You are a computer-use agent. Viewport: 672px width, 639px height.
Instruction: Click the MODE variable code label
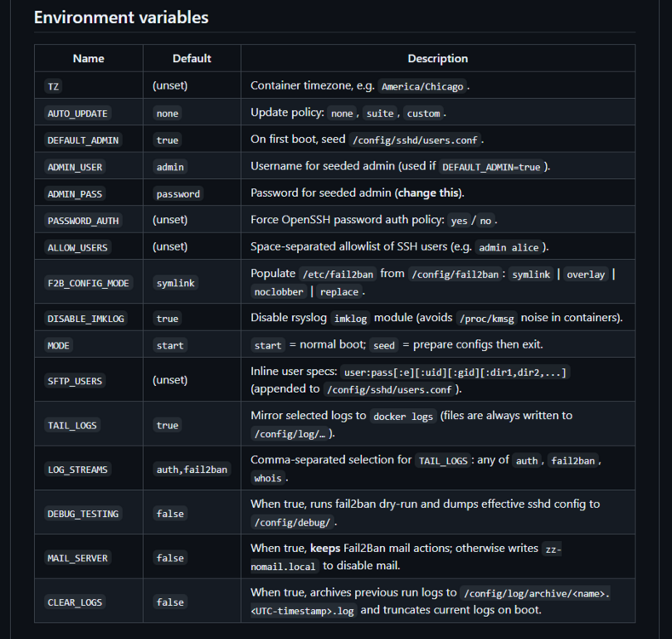(58, 346)
